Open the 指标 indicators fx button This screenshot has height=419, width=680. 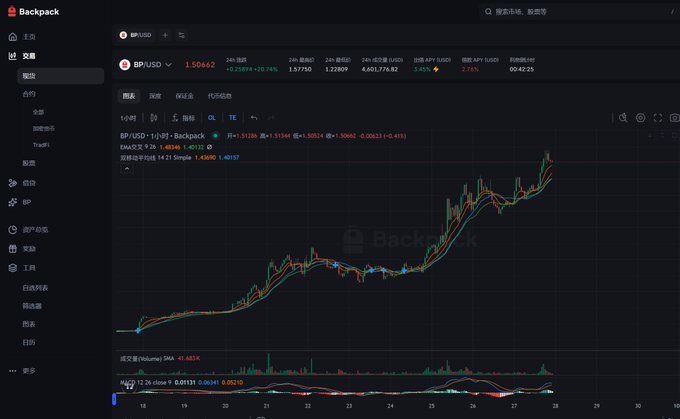(183, 118)
